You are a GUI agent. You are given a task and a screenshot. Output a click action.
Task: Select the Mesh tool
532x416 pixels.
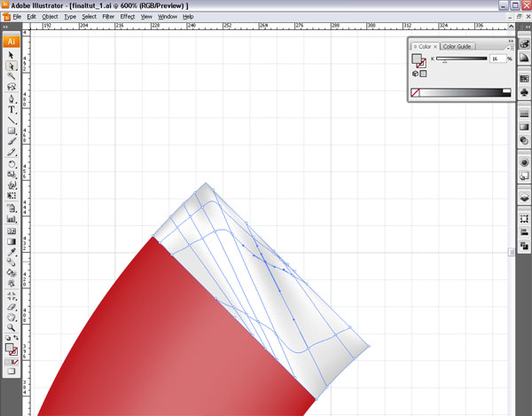[12, 232]
